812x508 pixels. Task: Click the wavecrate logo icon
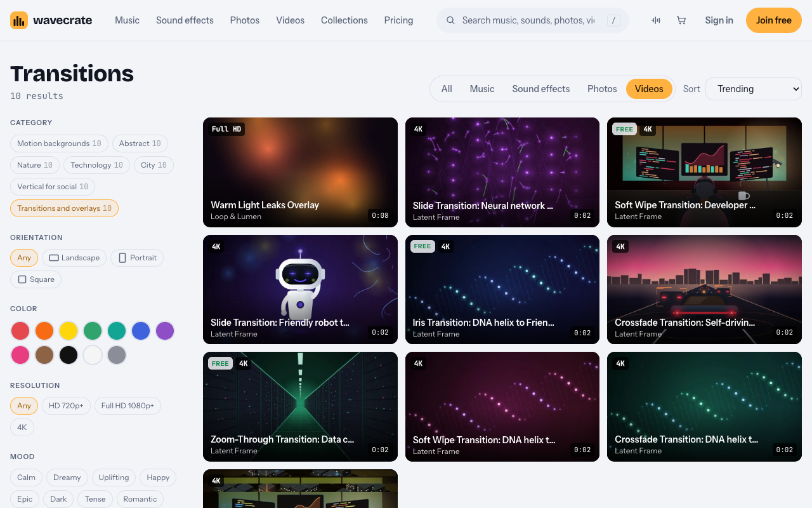coord(19,20)
